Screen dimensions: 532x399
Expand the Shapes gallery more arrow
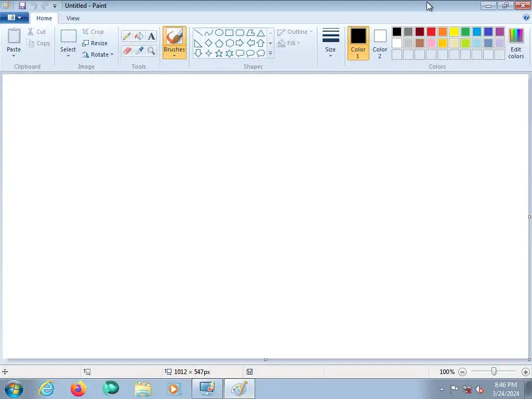[x=270, y=54]
